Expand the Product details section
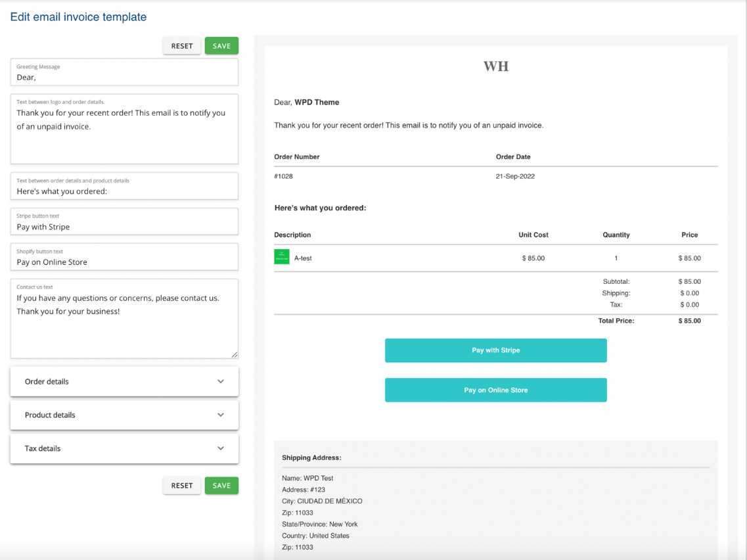 coord(124,415)
